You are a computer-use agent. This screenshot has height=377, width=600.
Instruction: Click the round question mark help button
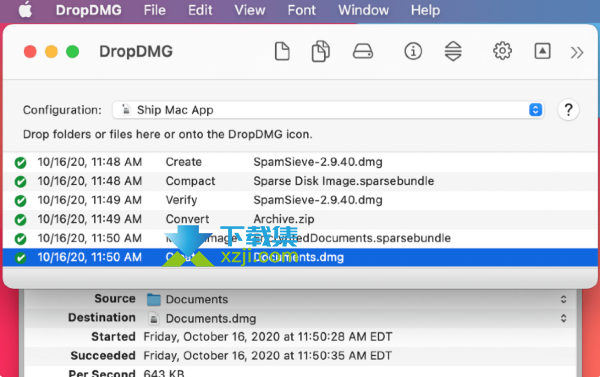click(568, 110)
